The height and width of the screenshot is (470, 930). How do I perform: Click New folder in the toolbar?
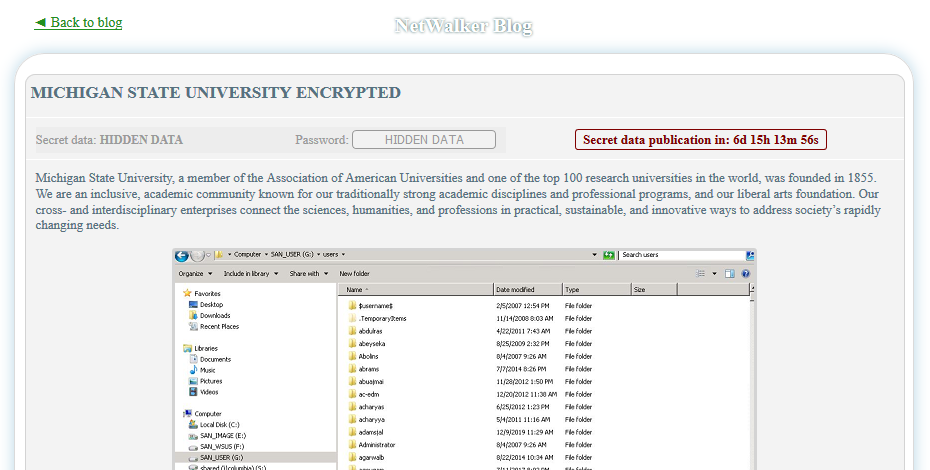tap(354, 273)
